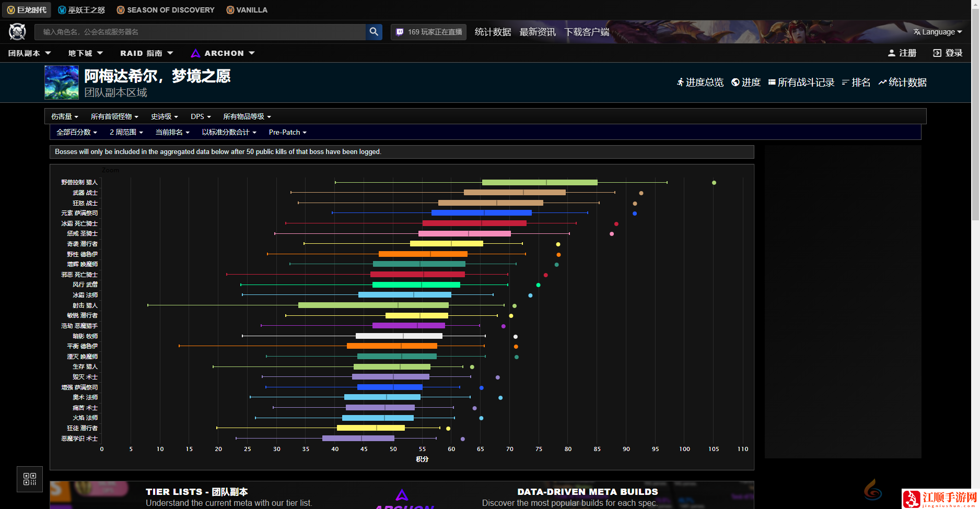Open the 巨龙时代 game version tab
Viewport: 980px width, 509px height.
point(27,10)
